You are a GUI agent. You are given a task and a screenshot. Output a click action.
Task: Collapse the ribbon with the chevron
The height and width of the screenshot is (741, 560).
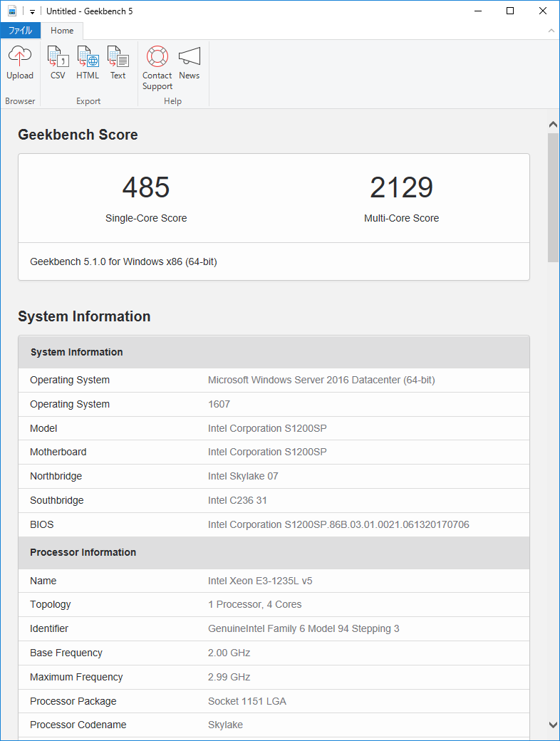tap(551, 31)
